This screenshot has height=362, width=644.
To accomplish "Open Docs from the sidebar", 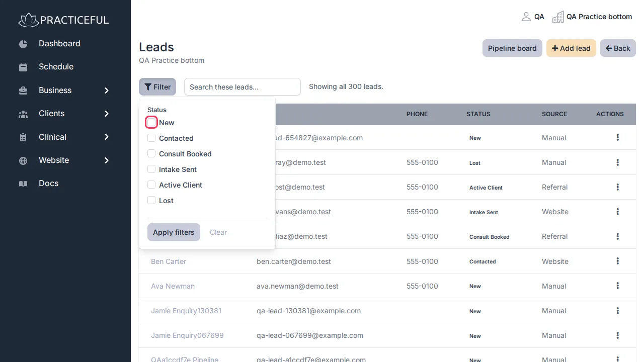I will click(x=49, y=184).
